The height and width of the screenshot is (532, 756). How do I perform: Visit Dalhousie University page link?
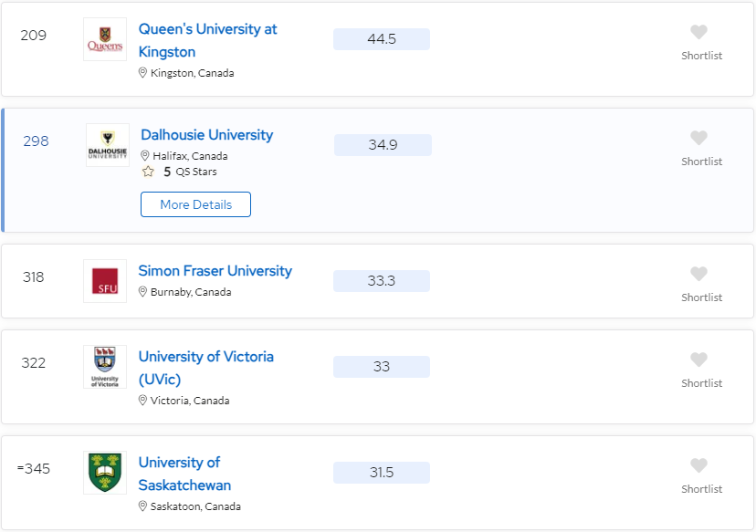[207, 135]
